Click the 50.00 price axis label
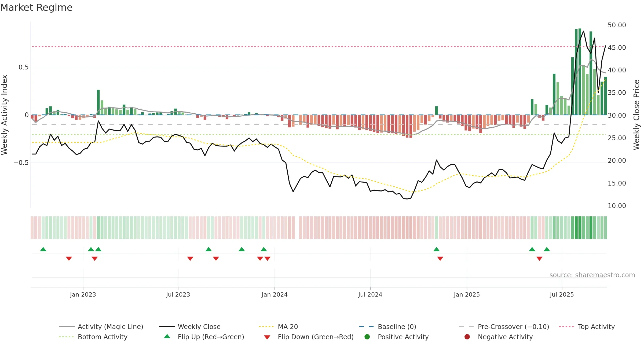644x362 pixels. click(x=617, y=25)
